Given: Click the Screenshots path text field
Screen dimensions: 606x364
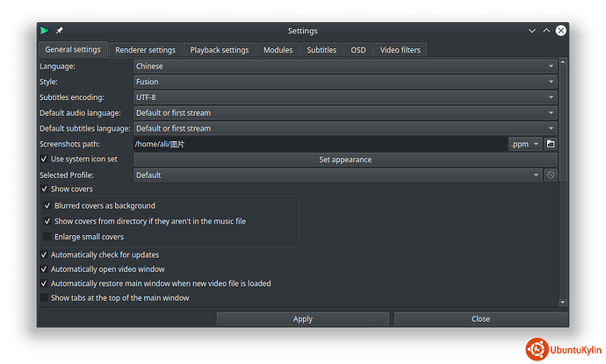Looking at the screenshot, I should coord(321,144).
